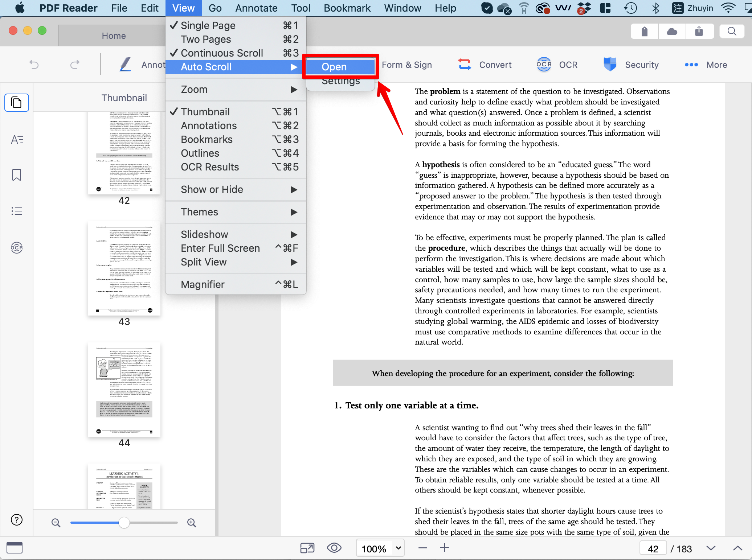Click the thumbnail zoom-in magnifier icon
Viewport: 752px width, 560px height.
[x=192, y=523]
